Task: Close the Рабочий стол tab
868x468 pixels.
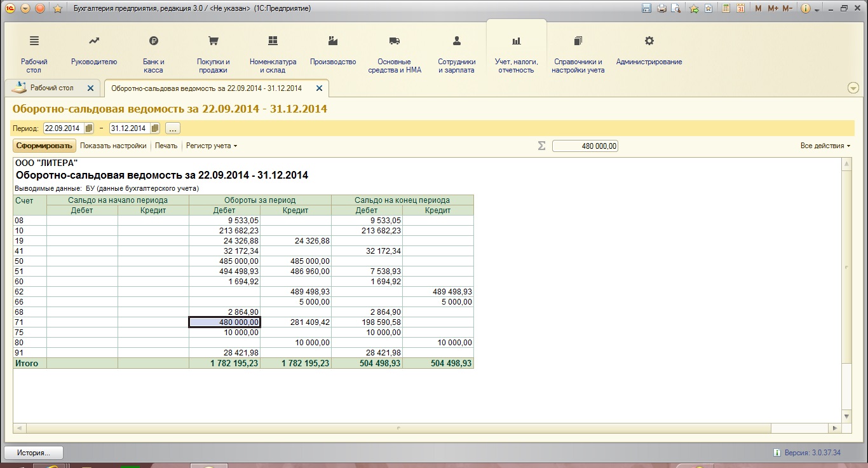Action: [x=90, y=88]
